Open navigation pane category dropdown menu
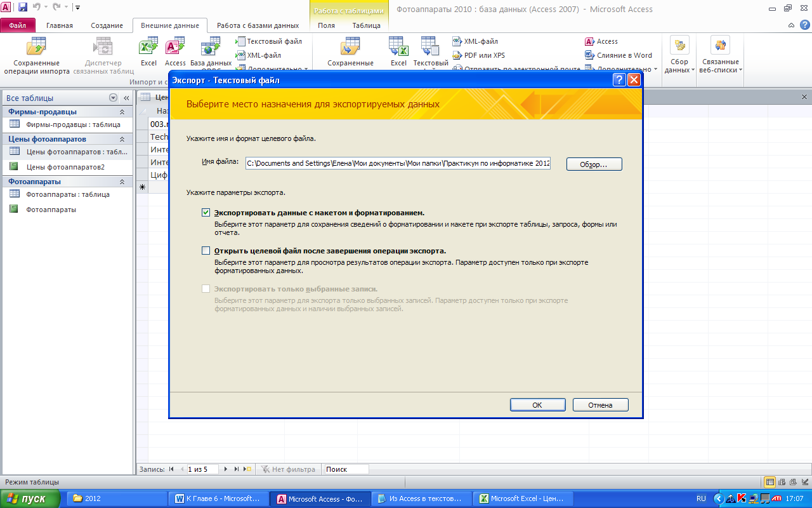The width and height of the screenshot is (812, 508). (x=113, y=98)
